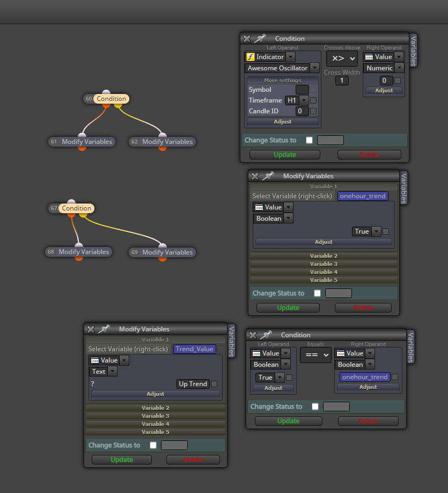Open Variables side tab on Equals Condition panel
The width and height of the screenshot is (448, 493).
[x=410, y=347]
